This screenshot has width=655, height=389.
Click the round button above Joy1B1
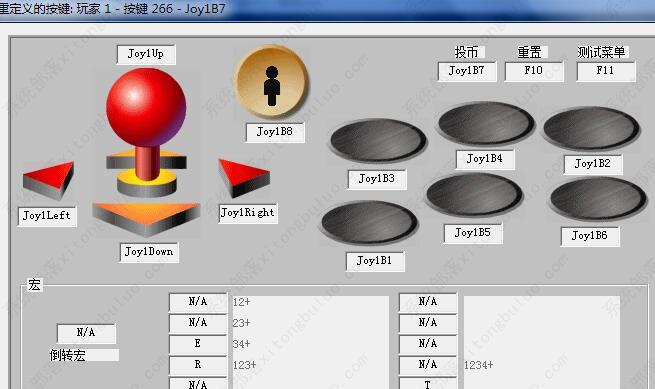[369, 223]
